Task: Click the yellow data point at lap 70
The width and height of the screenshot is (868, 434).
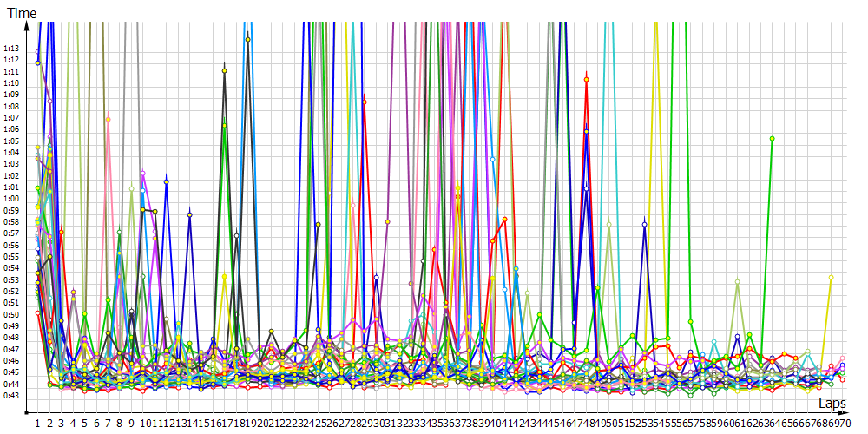Action: coord(831,278)
